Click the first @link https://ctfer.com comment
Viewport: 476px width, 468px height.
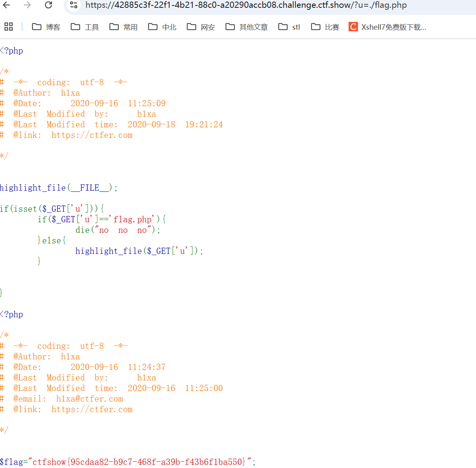tap(66, 135)
